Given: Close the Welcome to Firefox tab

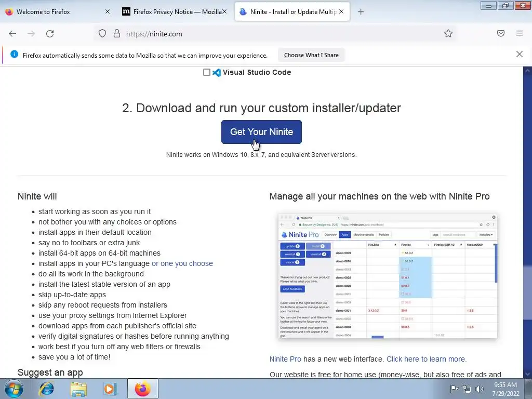Looking at the screenshot, I should [x=108, y=11].
